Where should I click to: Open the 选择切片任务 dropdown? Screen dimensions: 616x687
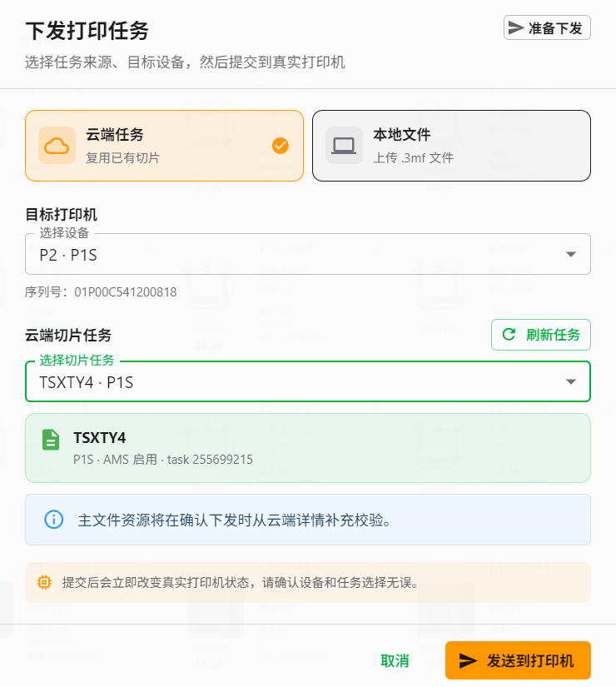click(307, 381)
